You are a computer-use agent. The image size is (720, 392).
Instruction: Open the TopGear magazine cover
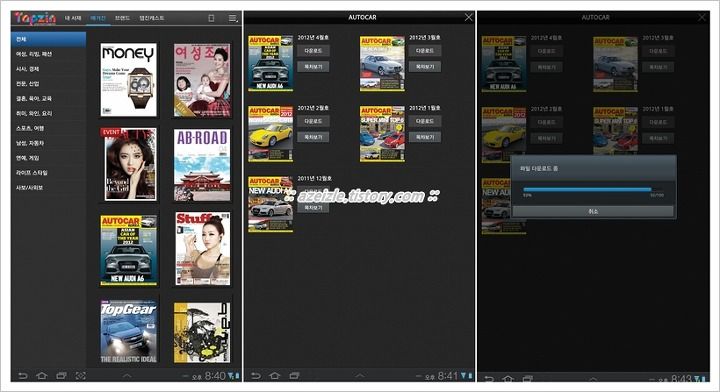(129, 332)
